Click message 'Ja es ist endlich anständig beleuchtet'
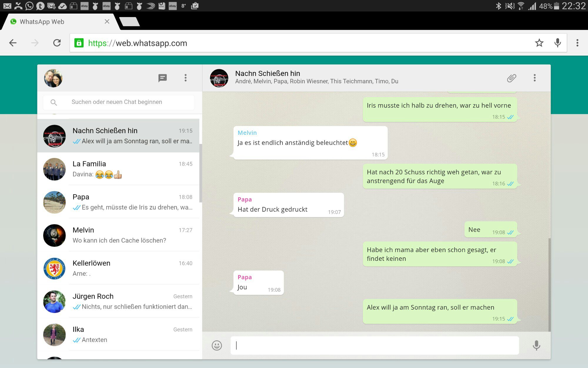The height and width of the screenshot is (368, 588). pyautogui.click(x=310, y=143)
